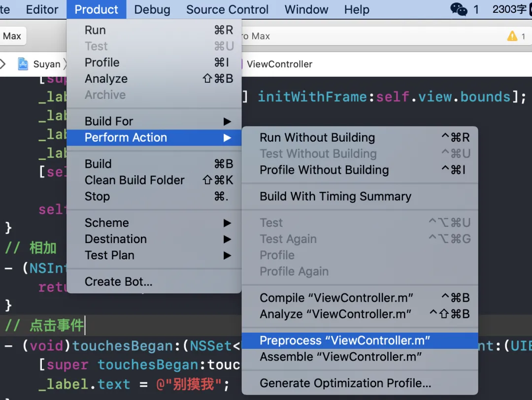Click Clean Build Folder
Viewport: 532px width, 400px height.
pos(134,180)
